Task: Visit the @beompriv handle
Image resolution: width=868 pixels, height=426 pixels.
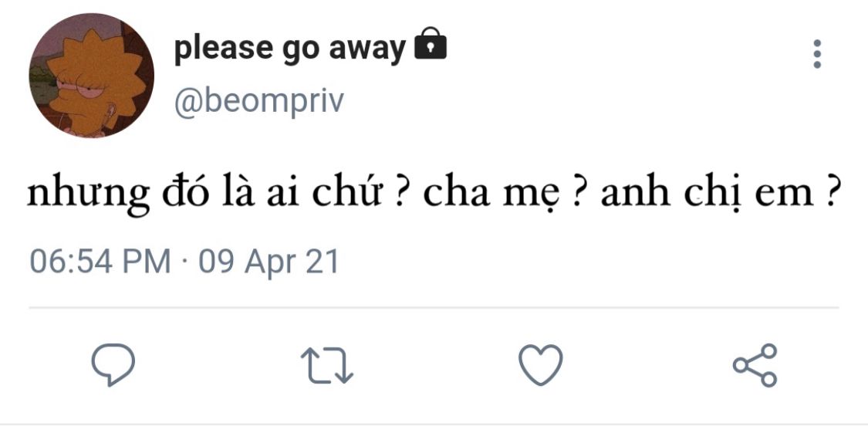Action: (259, 101)
